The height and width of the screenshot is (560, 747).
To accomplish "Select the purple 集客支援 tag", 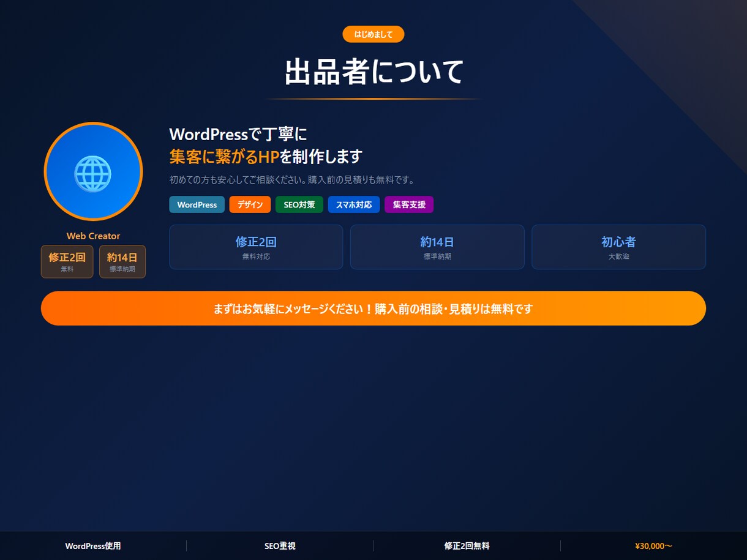I will (x=409, y=204).
